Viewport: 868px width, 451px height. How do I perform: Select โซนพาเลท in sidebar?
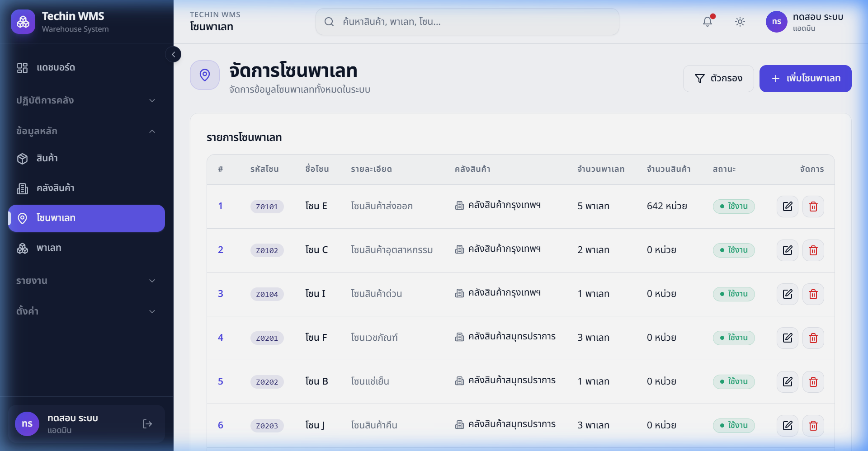(x=86, y=218)
